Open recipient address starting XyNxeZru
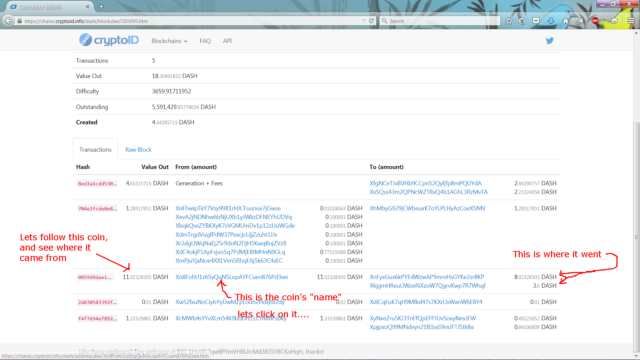640x360 pixels. click(422, 318)
